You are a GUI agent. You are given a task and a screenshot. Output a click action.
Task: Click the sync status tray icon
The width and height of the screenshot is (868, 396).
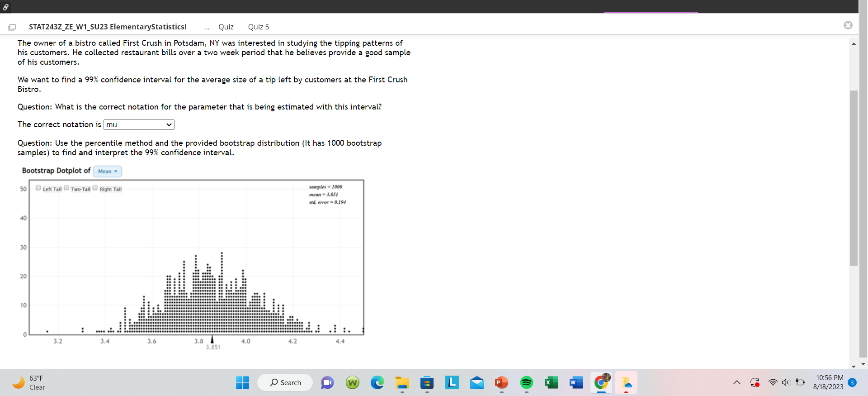755,383
